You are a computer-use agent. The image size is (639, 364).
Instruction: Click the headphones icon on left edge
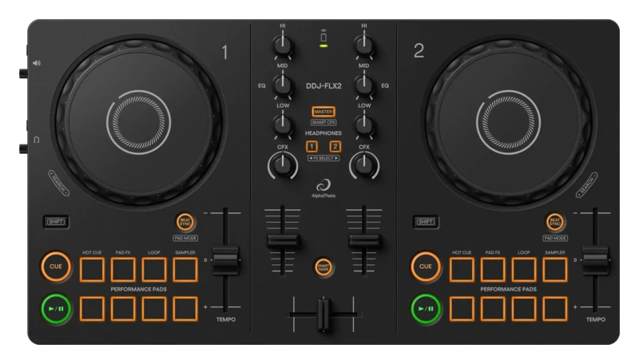pyautogui.click(x=36, y=140)
